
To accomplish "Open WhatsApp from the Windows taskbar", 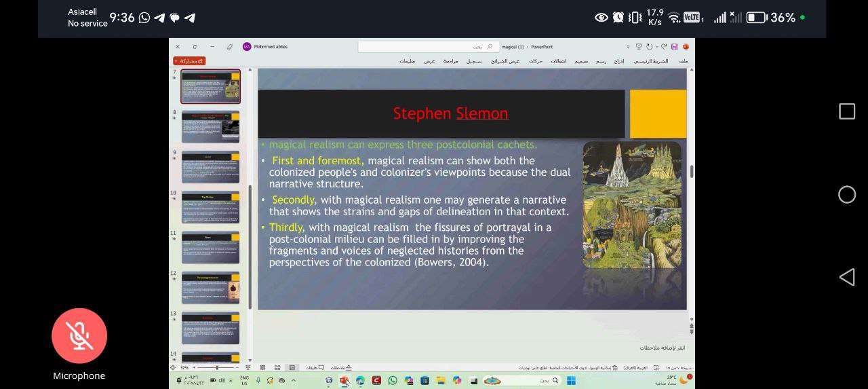I will [393, 380].
